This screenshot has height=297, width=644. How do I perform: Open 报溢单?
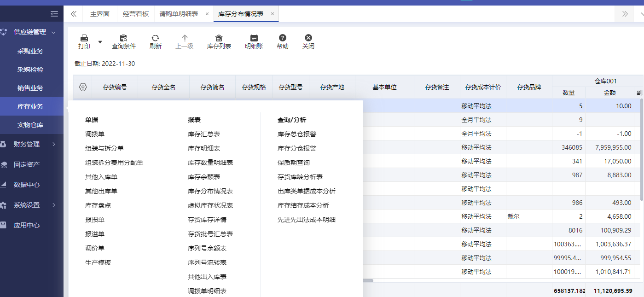[x=95, y=234]
